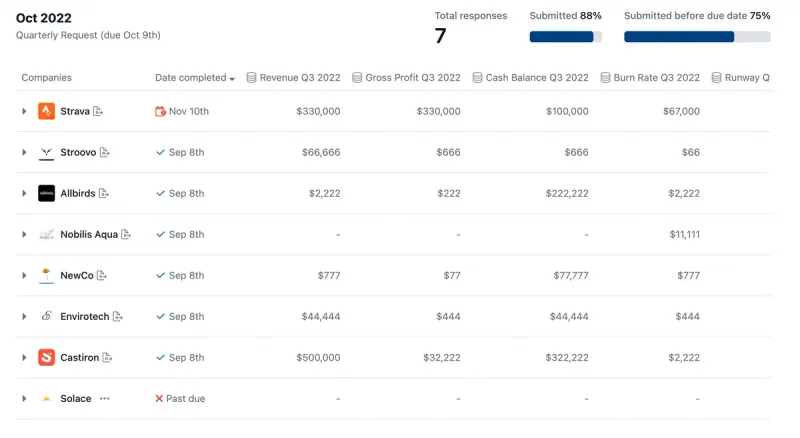Open the response document icon beside Stroovo
The height and width of the screenshot is (438, 800).
(105, 152)
